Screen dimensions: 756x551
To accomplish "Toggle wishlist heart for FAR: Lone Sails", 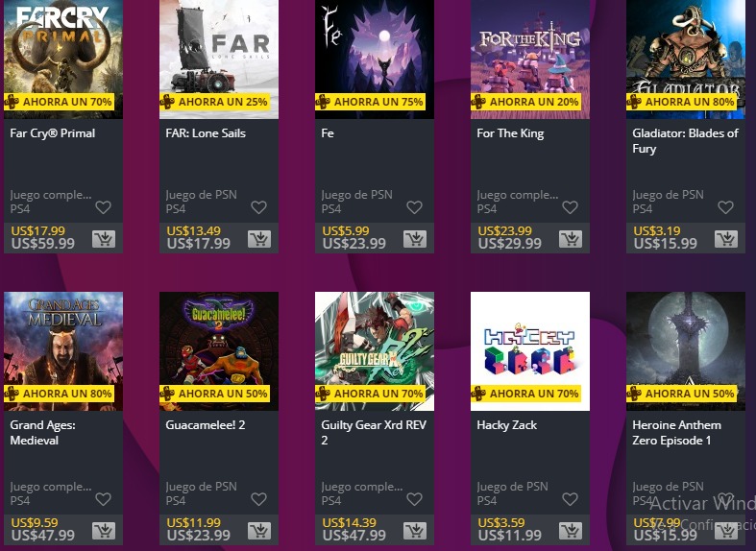I will (x=259, y=207).
